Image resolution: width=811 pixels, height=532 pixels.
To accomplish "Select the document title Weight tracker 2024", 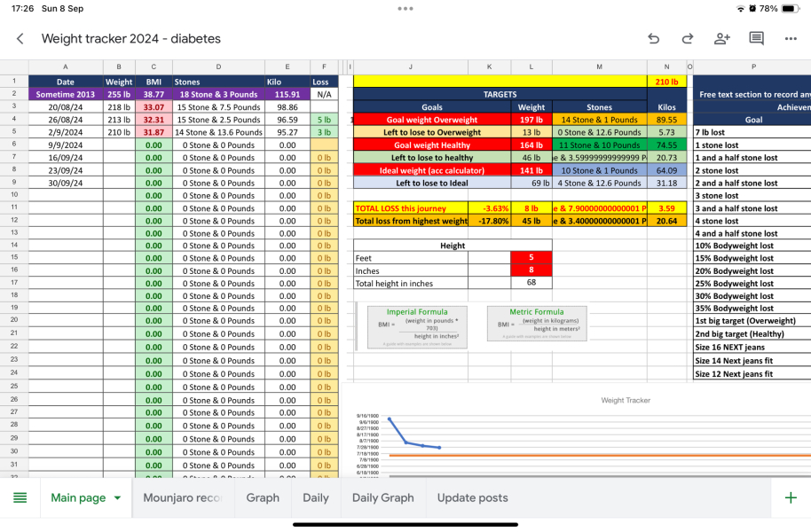I will (x=130, y=39).
